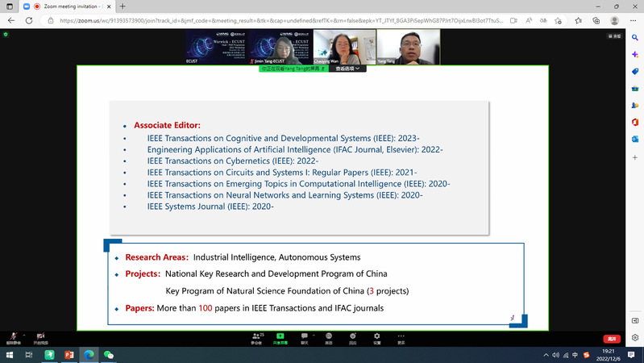This screenshot has height=363, width=644.
Task: Click the Sogou input S icon
Action: coord(586,355)
